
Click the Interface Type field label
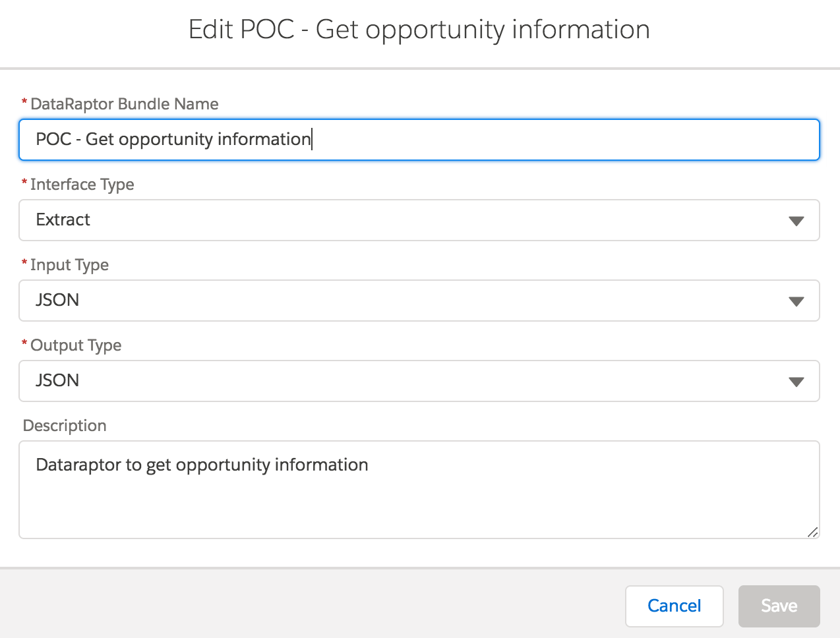(82, 185)
